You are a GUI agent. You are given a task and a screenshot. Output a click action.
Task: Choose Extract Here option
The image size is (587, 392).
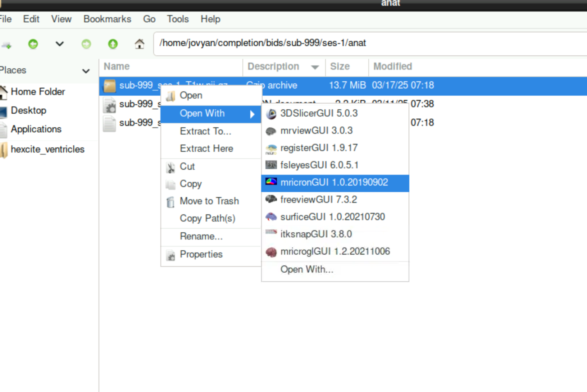(211, 149)
